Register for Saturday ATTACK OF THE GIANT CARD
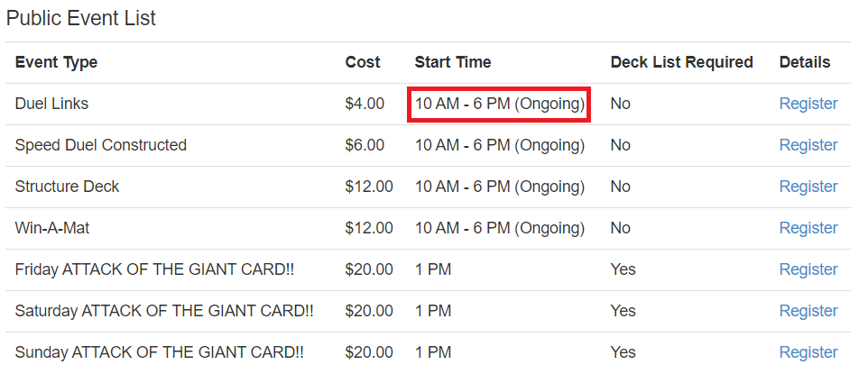 point(808,311)
